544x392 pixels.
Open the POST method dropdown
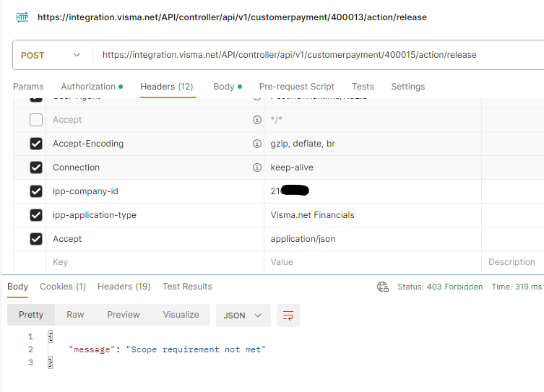pos(51,55)
